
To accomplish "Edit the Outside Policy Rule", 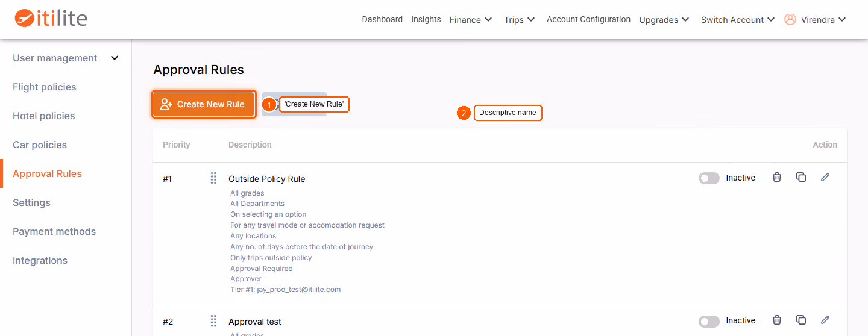I will (x=825, y=177).
